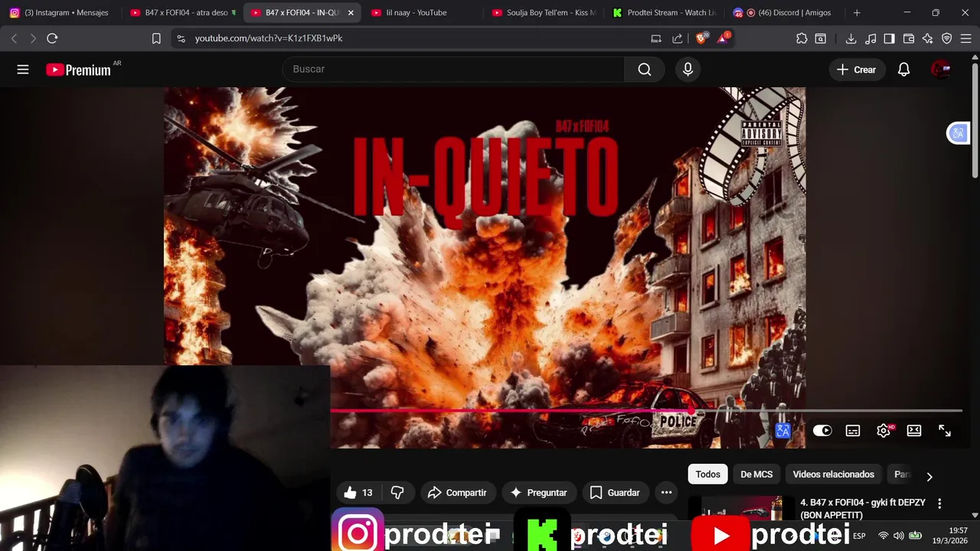Screen dimensions: 980x551
Task: Open taskbar Wi-Fi network icon
Action: [x=883, y=536]
